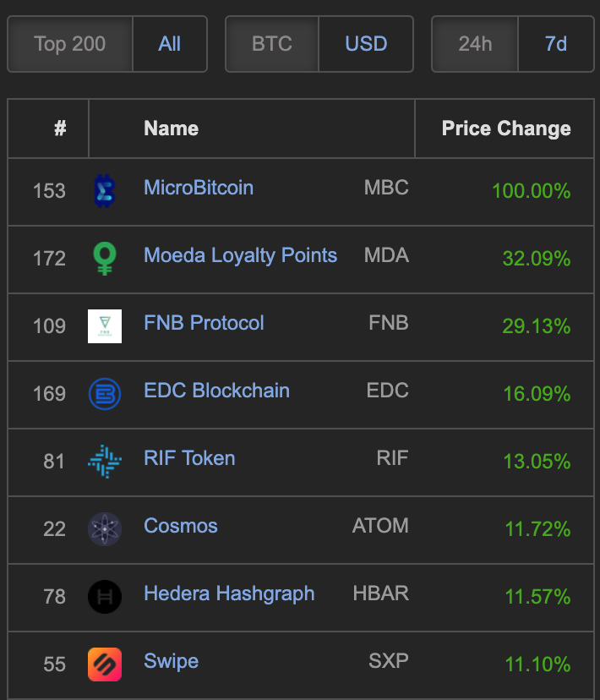This screenshot has width=600, height=700.
Task: Click the Hedera Hashgraph logo icon
Action: coord(105,597)
